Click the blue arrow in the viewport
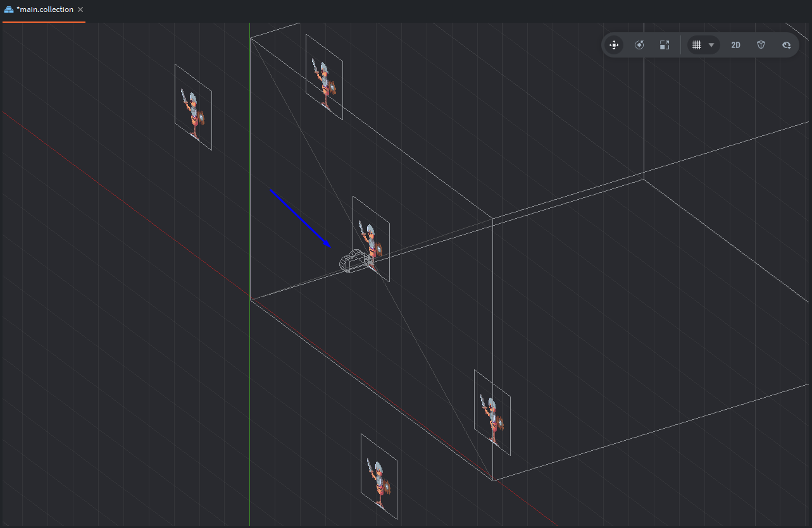Image resolution: width=812 pixels, height=528 pixels. 300,218
